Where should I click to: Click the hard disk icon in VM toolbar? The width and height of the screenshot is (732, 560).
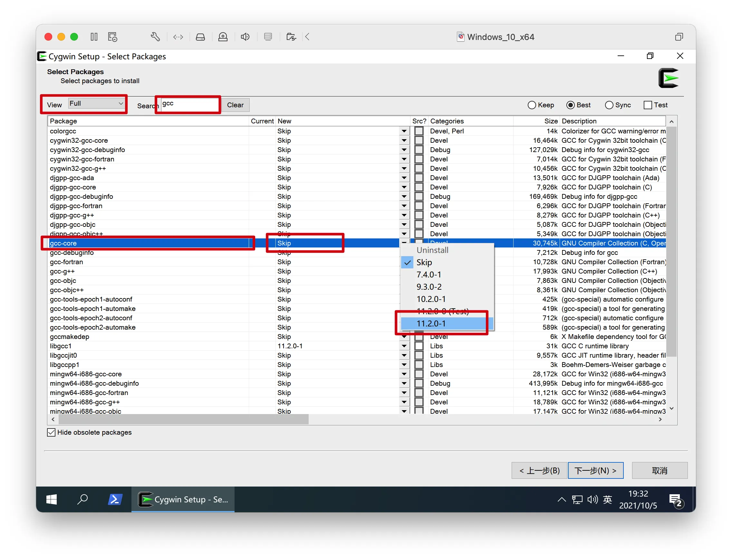[x=200, y=37]
